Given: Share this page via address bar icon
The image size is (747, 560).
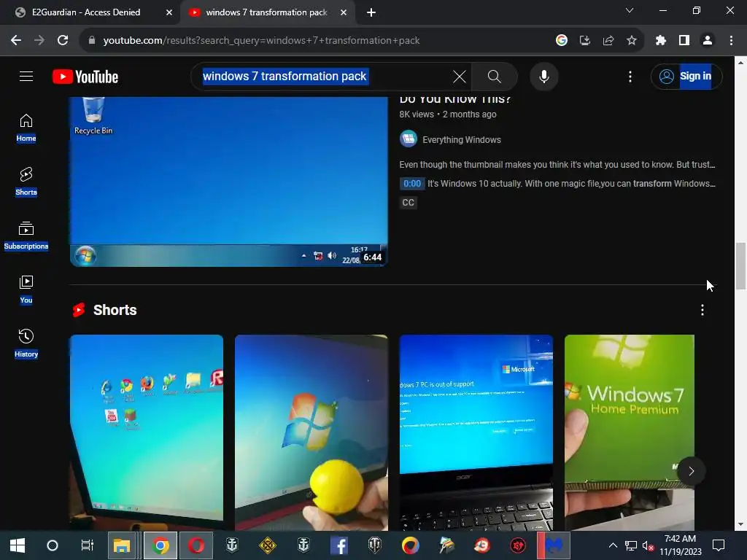Looking at the screenshot, I should [608, 41].
